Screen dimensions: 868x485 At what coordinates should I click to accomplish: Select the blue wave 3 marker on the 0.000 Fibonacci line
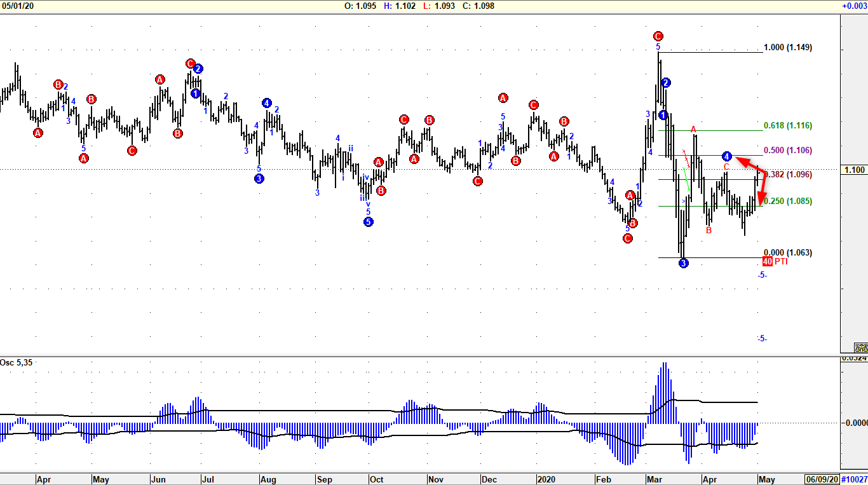point(683,263)
